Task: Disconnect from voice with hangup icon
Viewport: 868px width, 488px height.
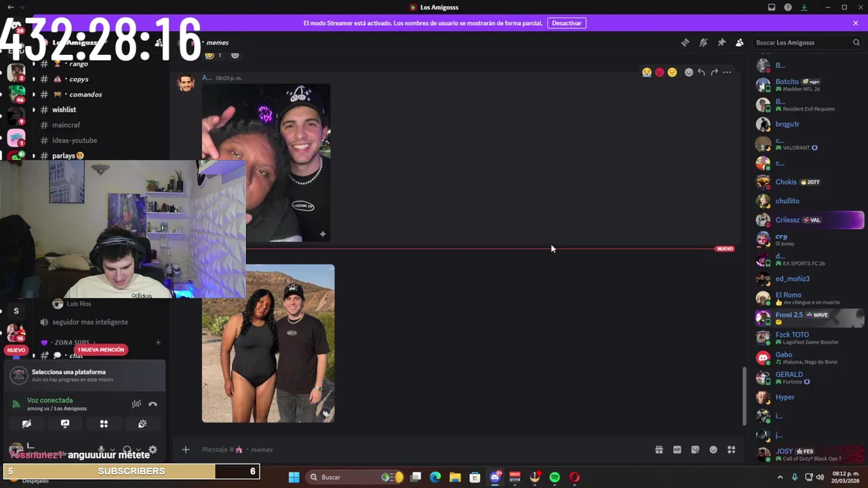Action: click(x=153, y=404)
